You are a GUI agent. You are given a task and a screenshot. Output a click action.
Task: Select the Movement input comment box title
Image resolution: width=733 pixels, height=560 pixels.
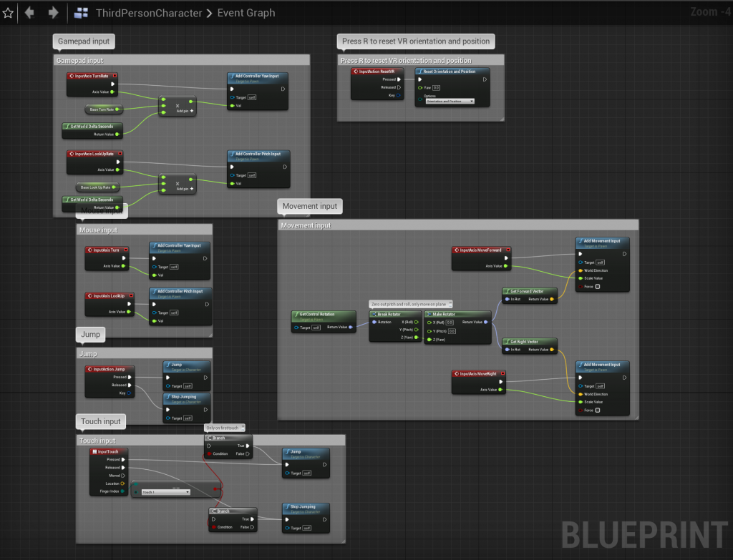[306, 225]
